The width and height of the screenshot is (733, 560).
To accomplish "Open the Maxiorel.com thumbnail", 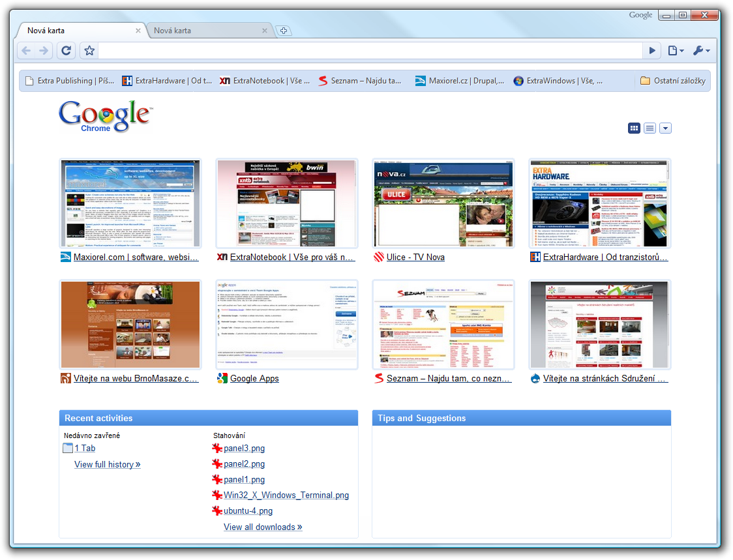I will (x=130, y=203).
